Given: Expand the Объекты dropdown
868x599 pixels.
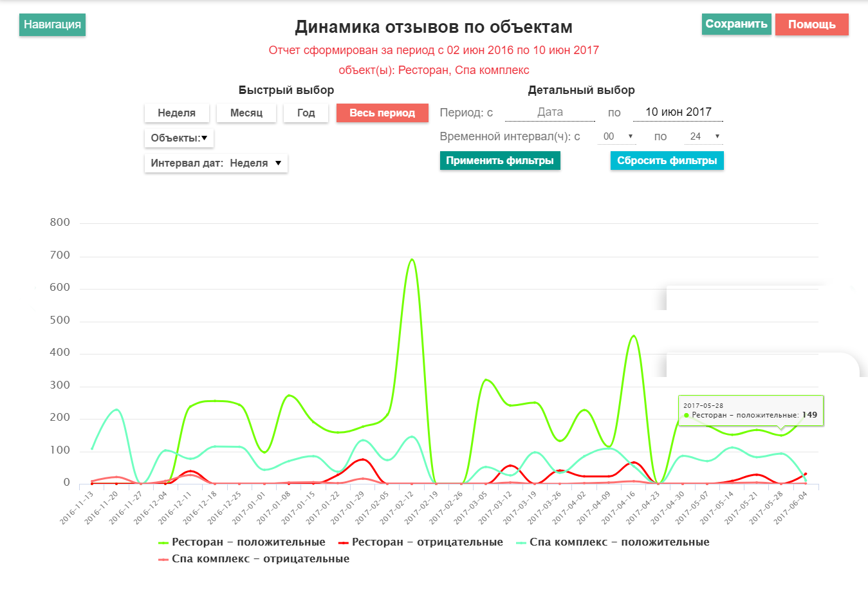Looking at the screenshot, I should pos(179,138).
